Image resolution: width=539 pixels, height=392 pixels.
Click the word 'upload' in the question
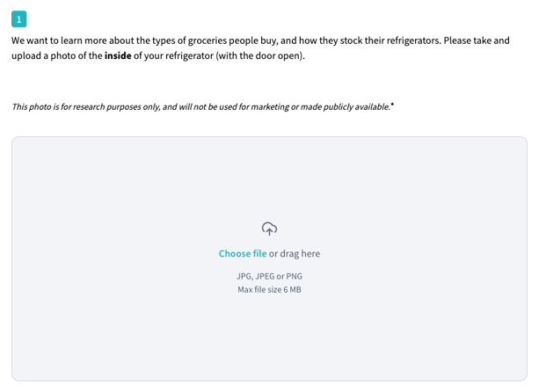[28, 56]
